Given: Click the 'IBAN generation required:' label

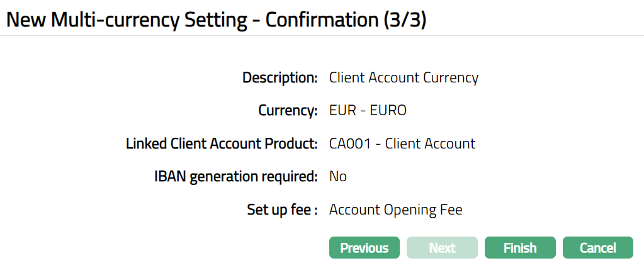Looking at the screenshot, I should click(235, 176).
